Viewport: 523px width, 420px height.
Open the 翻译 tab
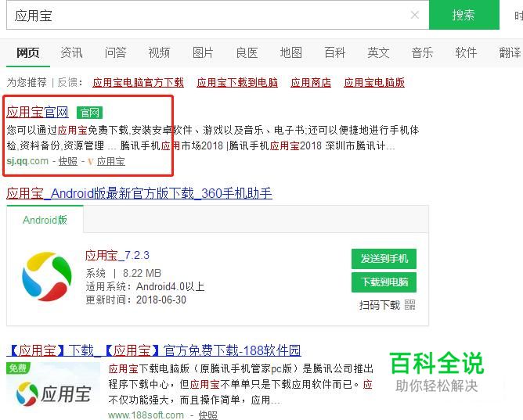(510, 52)
